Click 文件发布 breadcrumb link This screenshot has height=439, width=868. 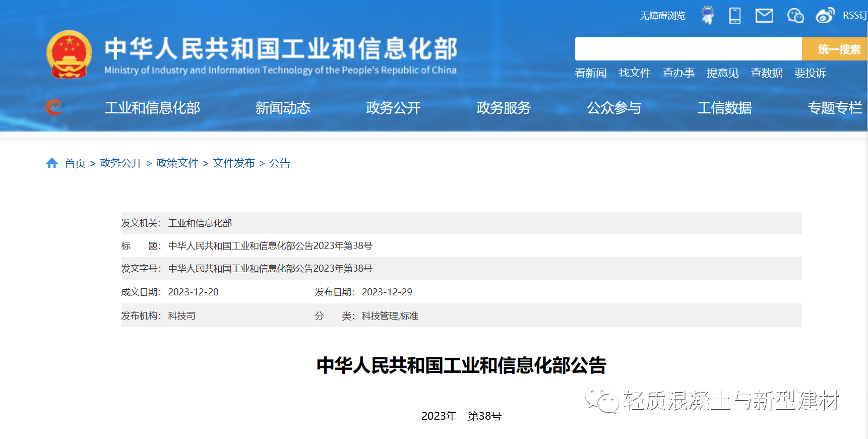coord(234,163)
